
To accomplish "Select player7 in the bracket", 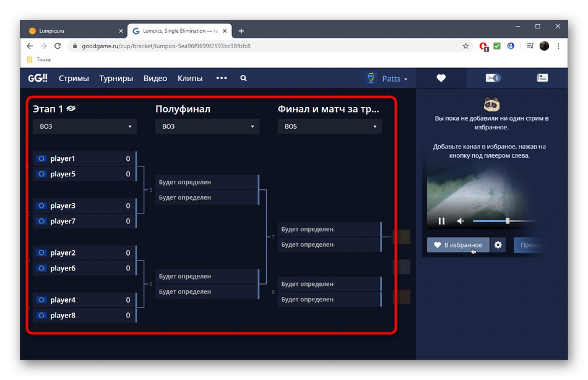I will pos(84,221).
